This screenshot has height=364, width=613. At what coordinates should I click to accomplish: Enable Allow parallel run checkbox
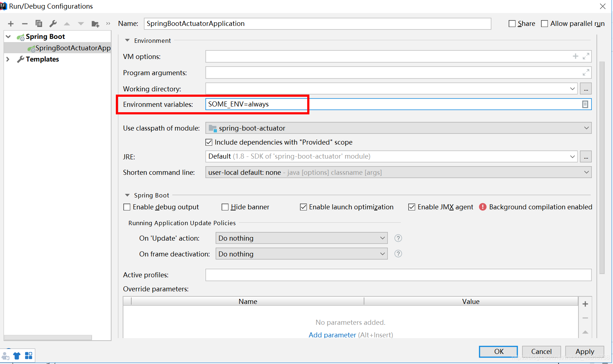(x=545, y=24)
